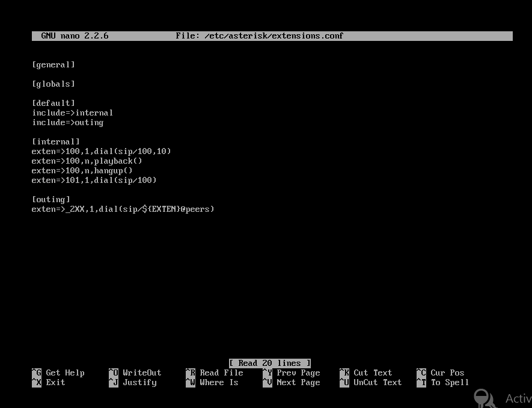Choose the ^J Justify shortcut
Image resolution: width=532 pixels, height=408 pixels.
[133, 382]
